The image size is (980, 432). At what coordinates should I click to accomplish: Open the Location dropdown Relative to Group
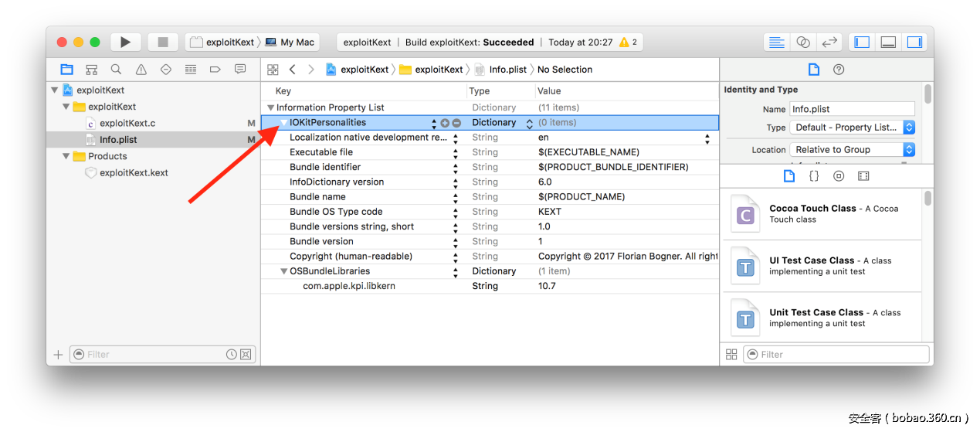tap(851, 150)
